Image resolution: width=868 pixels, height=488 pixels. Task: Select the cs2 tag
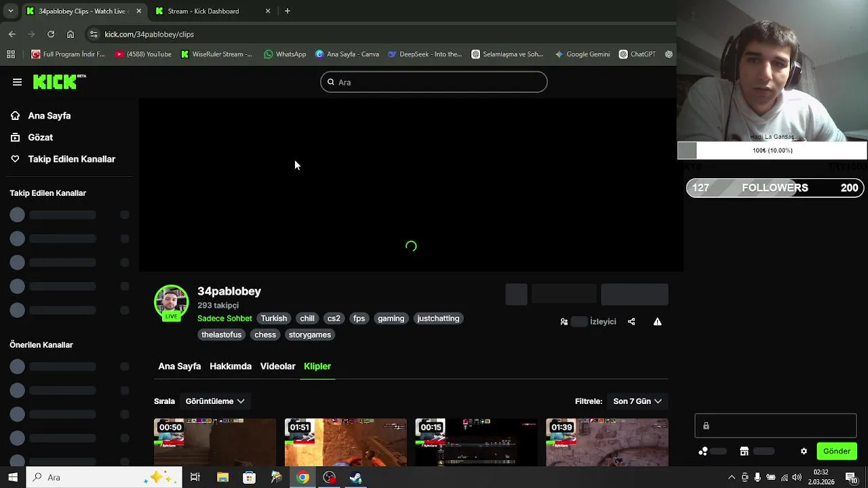point(334,319)
